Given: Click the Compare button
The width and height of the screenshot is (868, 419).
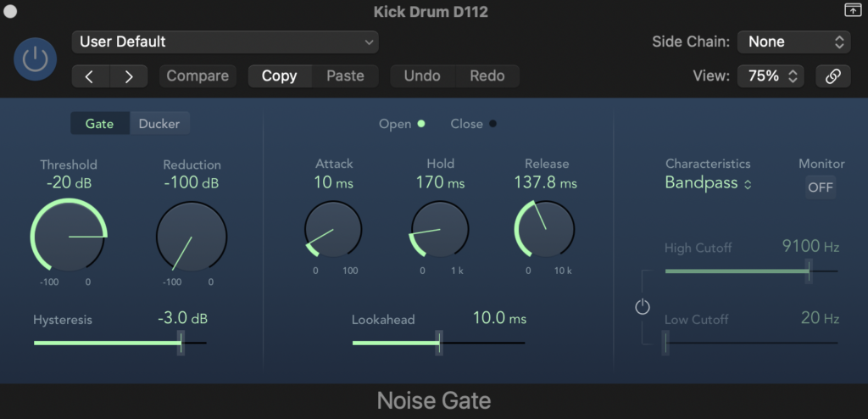Looking at the screenshot, I should (198, 76).
